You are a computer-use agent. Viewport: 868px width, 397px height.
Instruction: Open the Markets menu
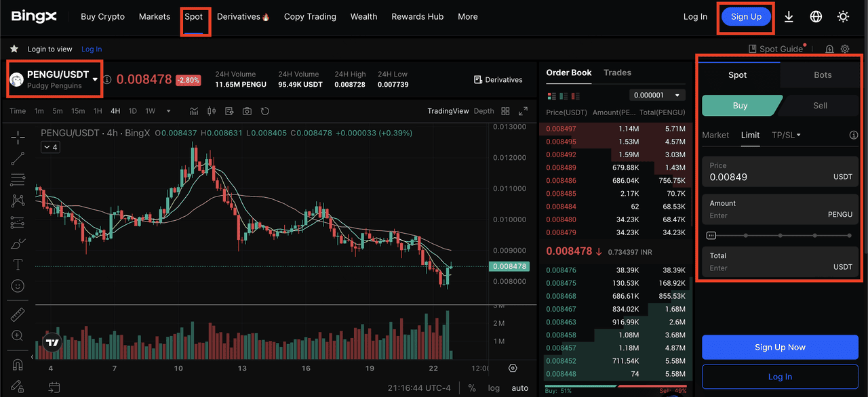click(x=155, y=17)
